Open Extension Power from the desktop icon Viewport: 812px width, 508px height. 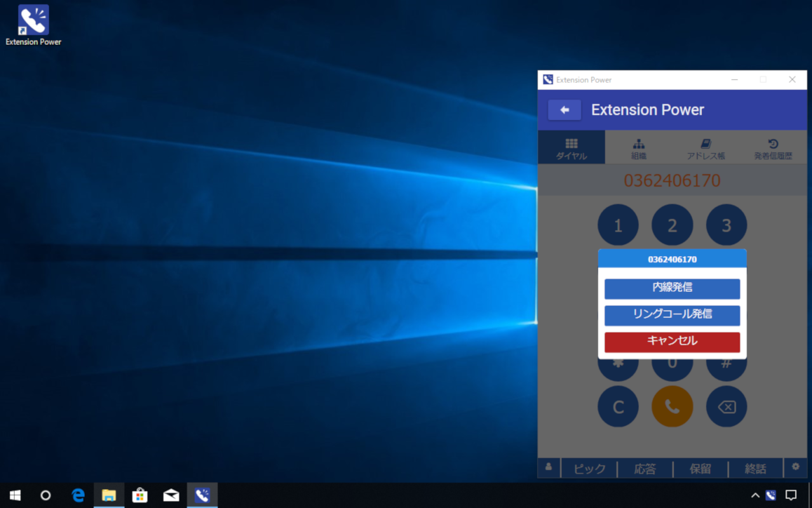coord(33,19)
